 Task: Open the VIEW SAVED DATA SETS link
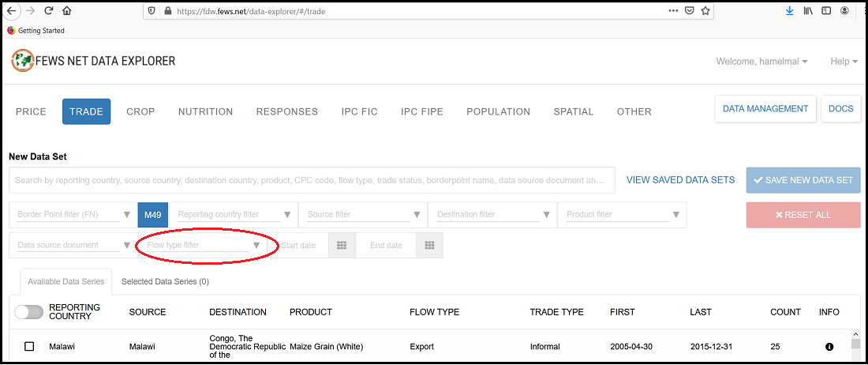[x=680, y=180]
